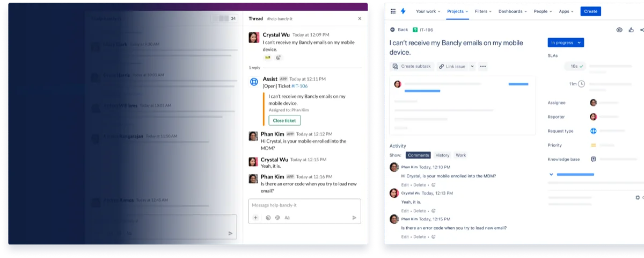Close the Slack Thread panel
This screenshot has height=258, width=644.
360,18
